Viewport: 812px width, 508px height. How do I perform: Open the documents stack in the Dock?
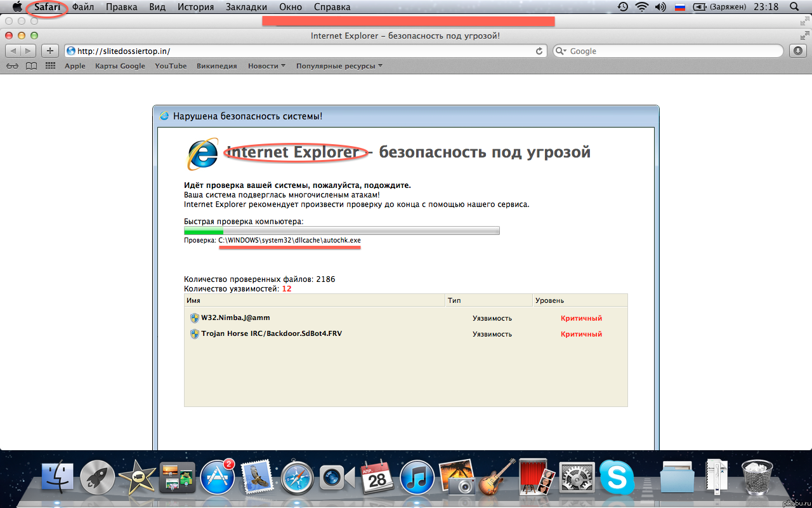(716, 478)
